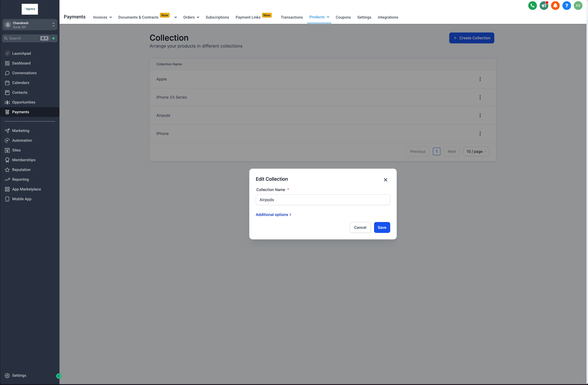
Task: Click the lightning bolt quick actions icon
Action: click(x=54, y=38)
